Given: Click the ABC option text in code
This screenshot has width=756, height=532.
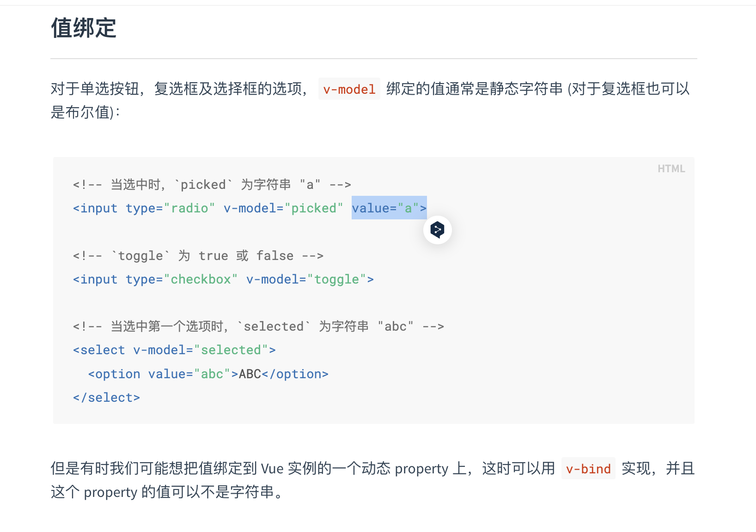Looking at the screenshot, I should 250,374.
